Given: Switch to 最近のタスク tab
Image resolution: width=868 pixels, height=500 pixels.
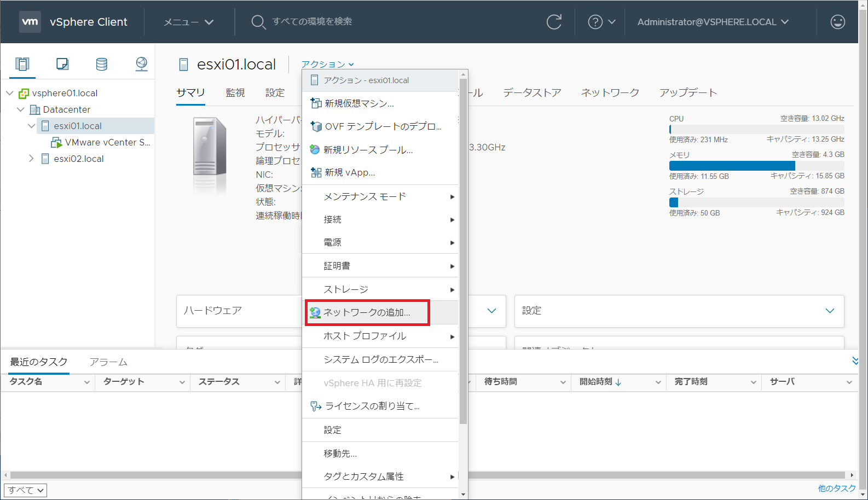Looking at the screenshot, I should point(39,362).
